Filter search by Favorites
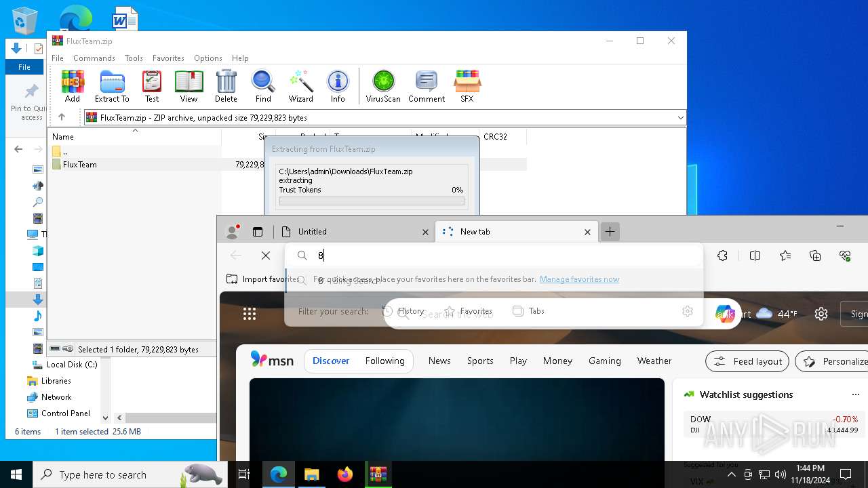 469,311
